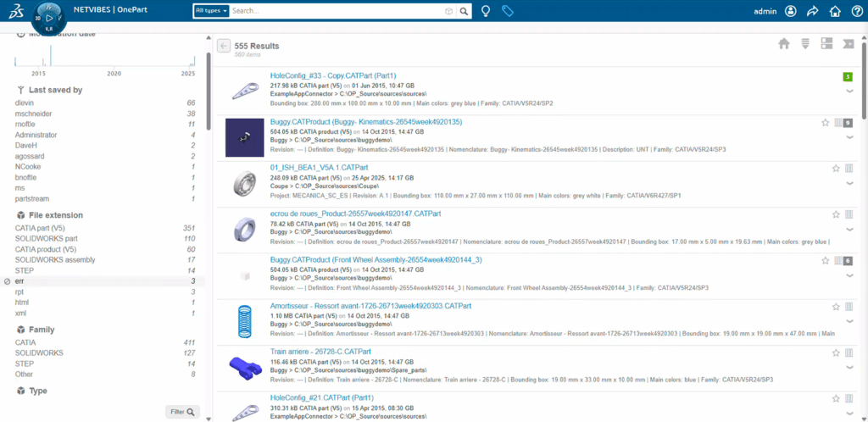This screenshot has width=868, height=422.
Task: Open the admin user profile icon
Action: coord(791,11)
